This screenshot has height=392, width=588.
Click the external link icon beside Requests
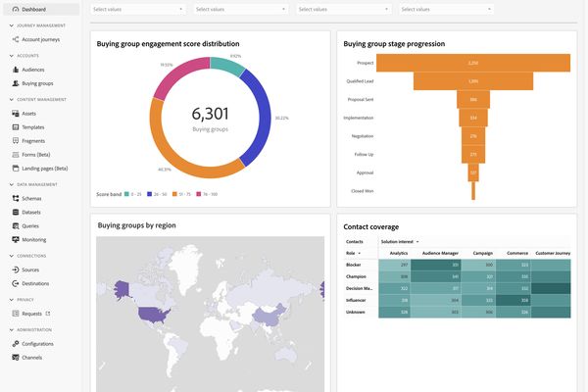[48, 314]
